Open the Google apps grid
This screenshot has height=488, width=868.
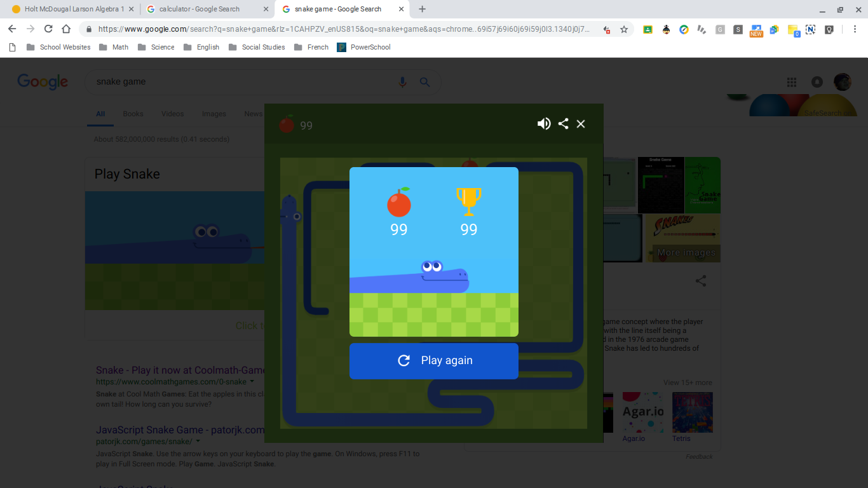792,82
